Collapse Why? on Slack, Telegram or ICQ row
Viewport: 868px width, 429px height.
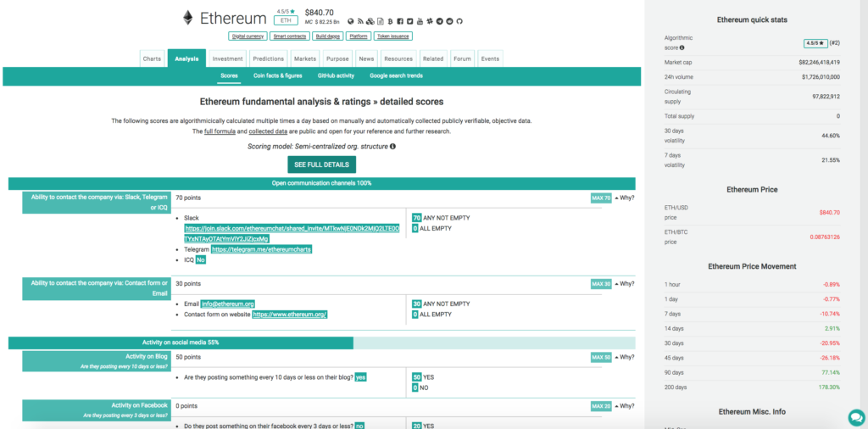tap(624, 198)
